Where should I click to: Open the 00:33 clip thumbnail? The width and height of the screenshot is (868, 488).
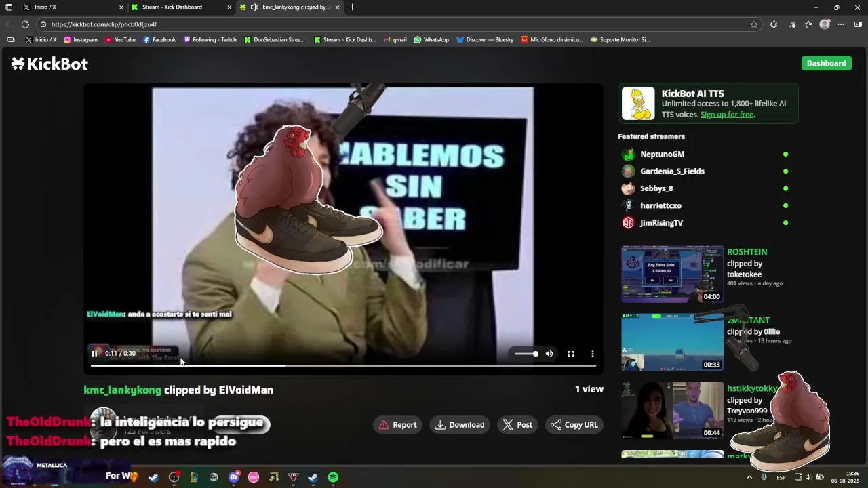(672, 342)
